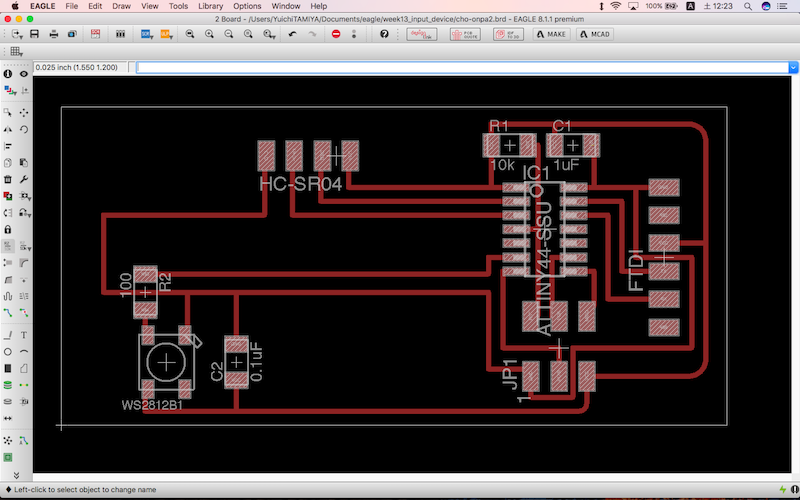This screenshot has width=800, height=500.
Task: Select the Dimension tool
Action: coord(8,418)
